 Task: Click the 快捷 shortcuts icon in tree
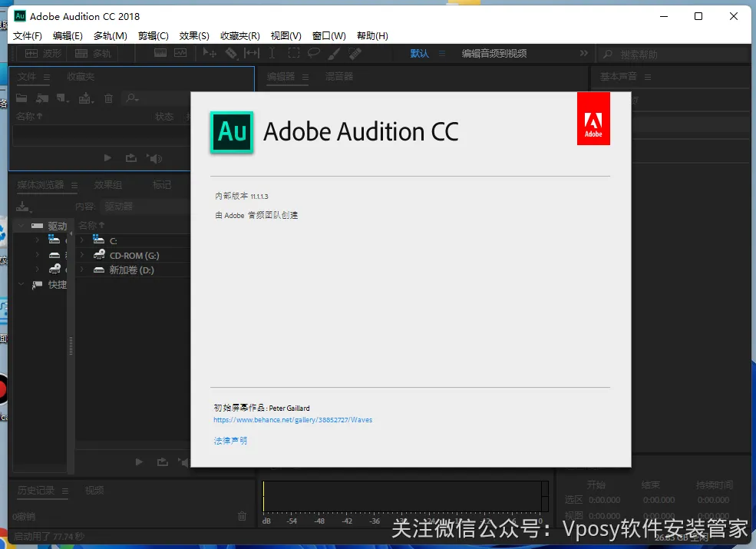pyautogui.click(x=37, y=285)
